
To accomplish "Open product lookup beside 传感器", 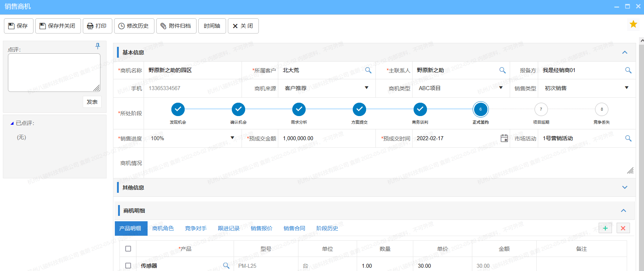I will (226, 266).
